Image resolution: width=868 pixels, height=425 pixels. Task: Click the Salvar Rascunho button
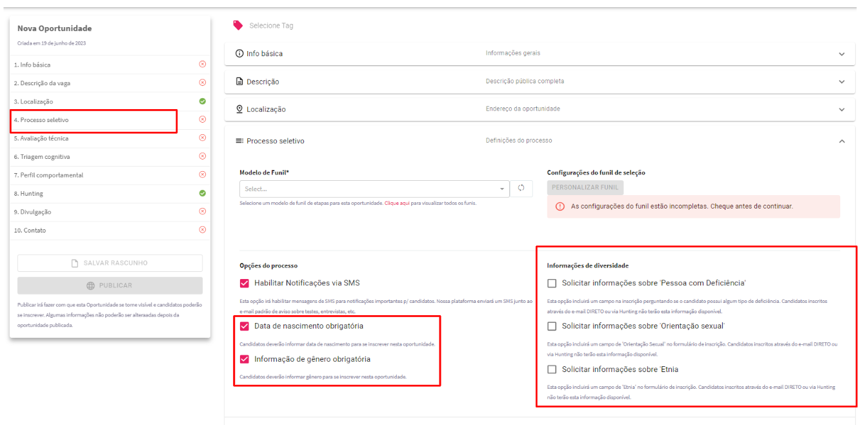110,263
